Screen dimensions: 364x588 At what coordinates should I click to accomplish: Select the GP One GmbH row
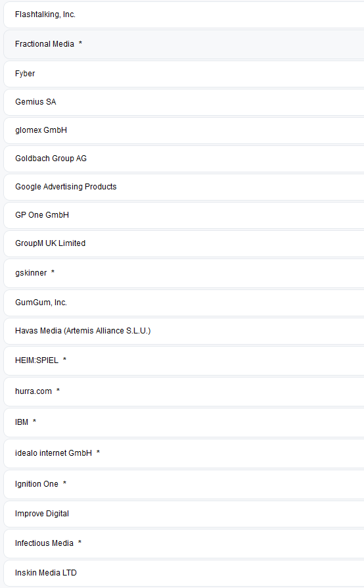click(x=184, y=215)
